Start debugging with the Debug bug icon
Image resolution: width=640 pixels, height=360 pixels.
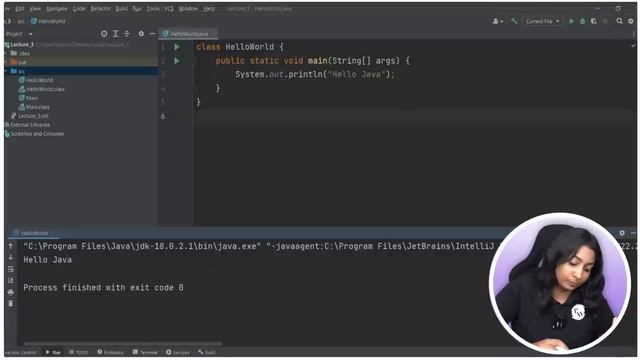click(x=582, y=21)
